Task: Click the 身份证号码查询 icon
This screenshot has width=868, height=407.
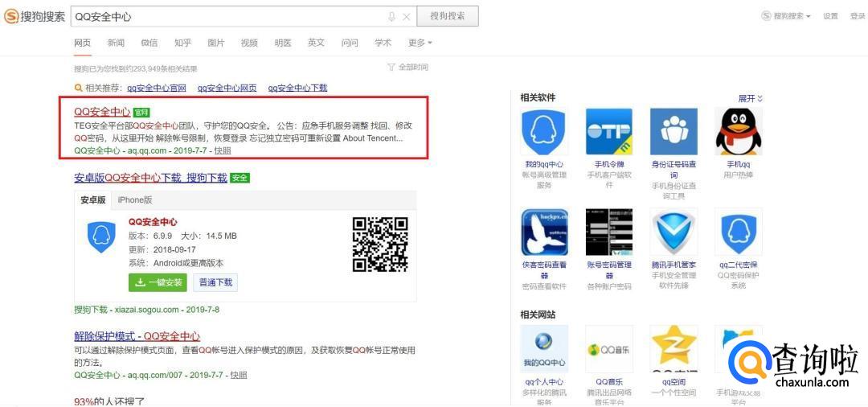Action: [674, 132]
